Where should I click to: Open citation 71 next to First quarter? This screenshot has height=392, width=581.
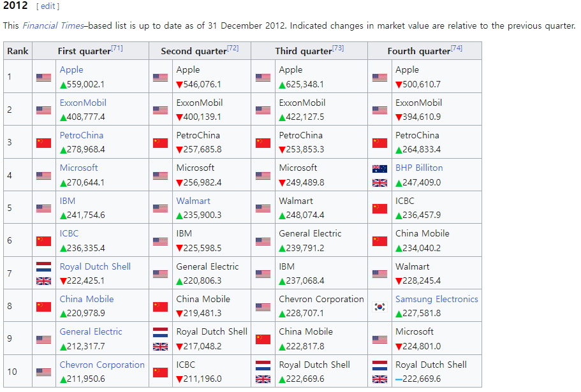[117, 48]
